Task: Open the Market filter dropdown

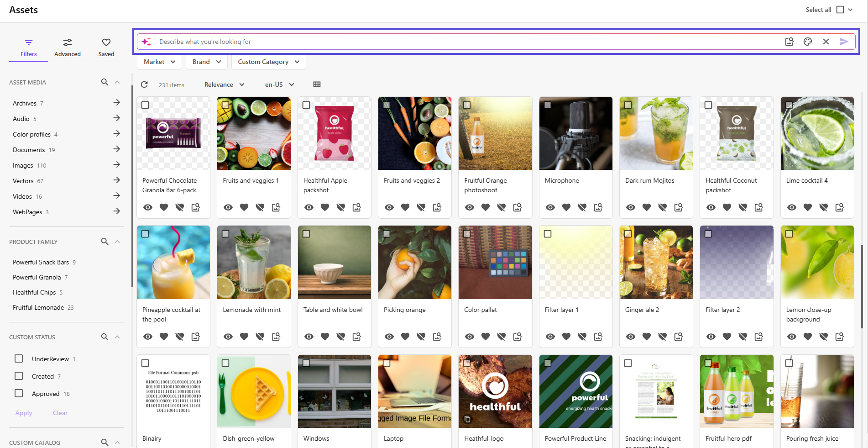Action: click(159, 62)
